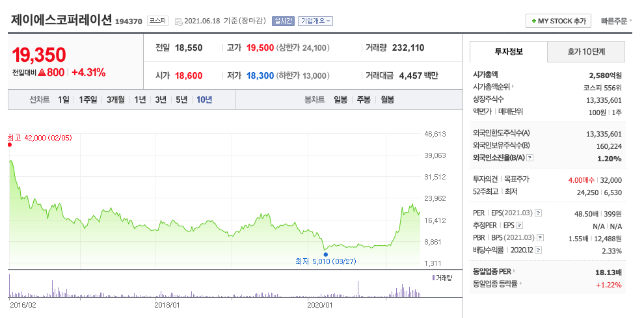Viewport: 644px width, 318px height.
Task: Click the 코스피 556위 ranking value
Action: [x=602, y=88]
